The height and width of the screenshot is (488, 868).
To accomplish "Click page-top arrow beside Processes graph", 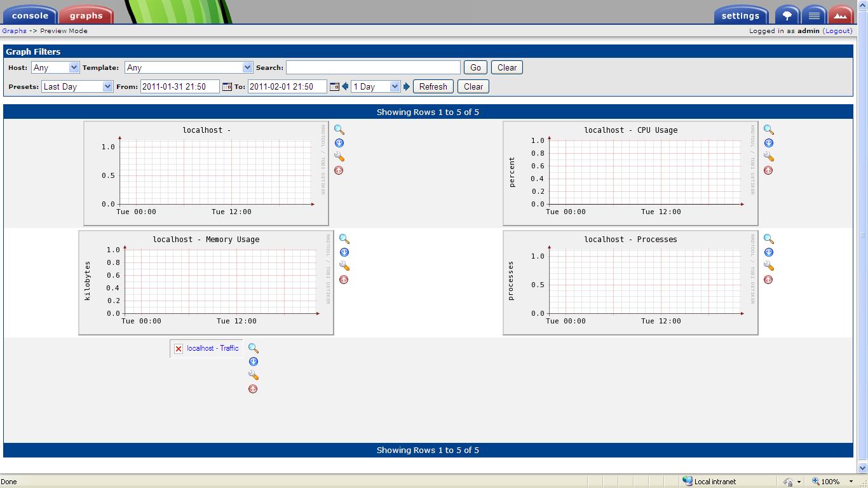I will pos(768,280).
